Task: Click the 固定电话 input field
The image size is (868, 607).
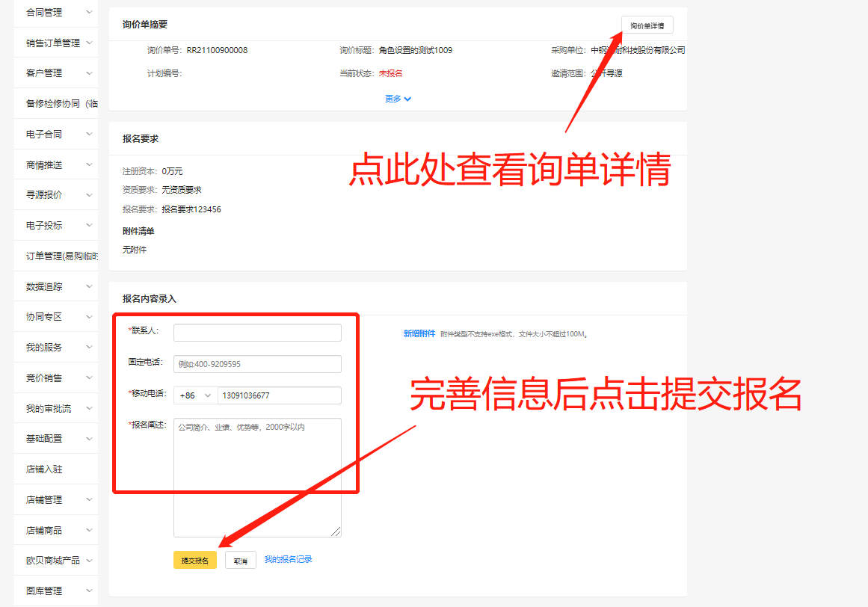Action: 257,364
